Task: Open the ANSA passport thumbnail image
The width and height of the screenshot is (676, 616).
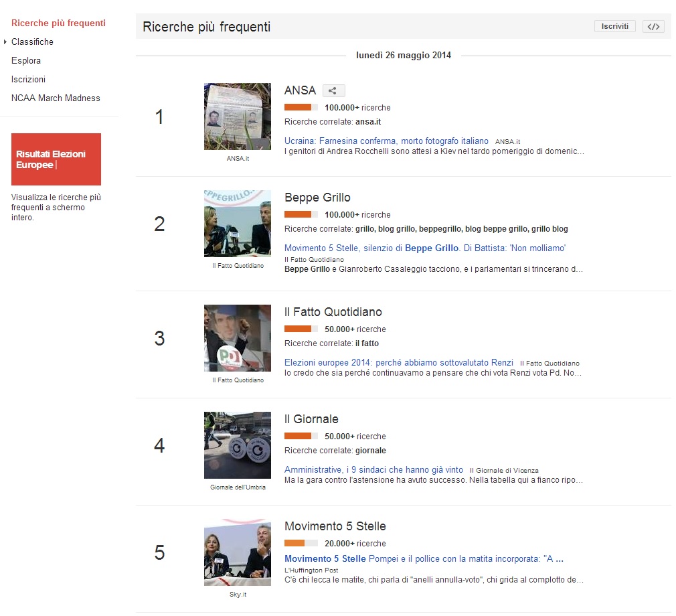Action: pyautogui.click(x=238, y=117)
